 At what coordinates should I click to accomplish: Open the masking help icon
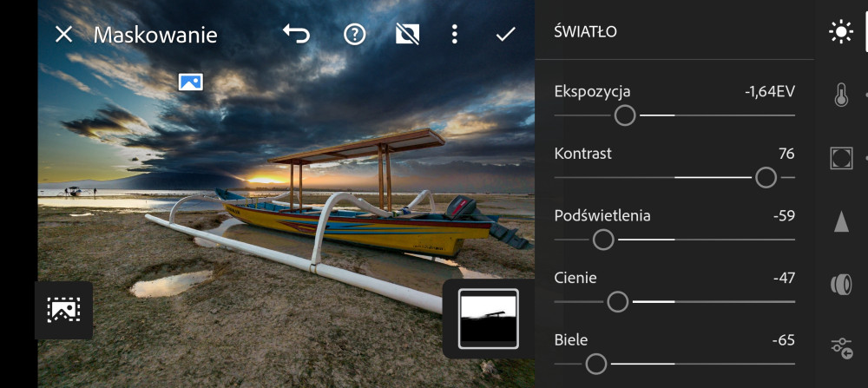click(x=355, y=35)
